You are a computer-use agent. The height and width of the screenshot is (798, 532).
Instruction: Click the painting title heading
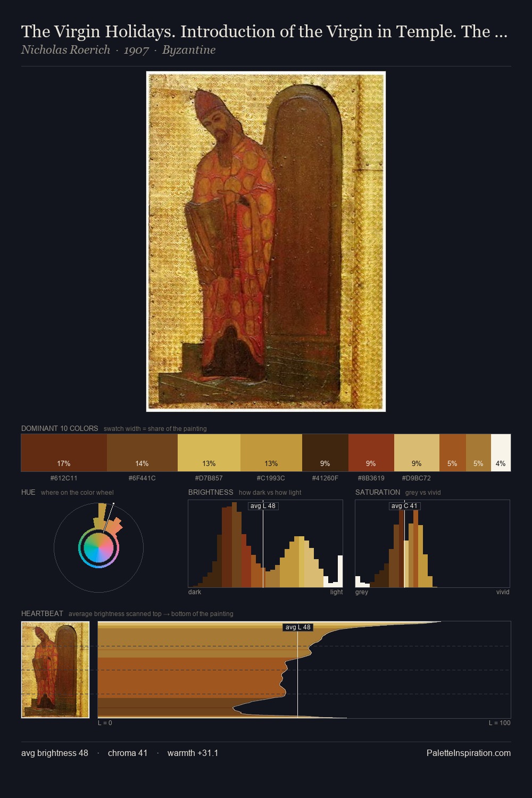coord(264,31)
